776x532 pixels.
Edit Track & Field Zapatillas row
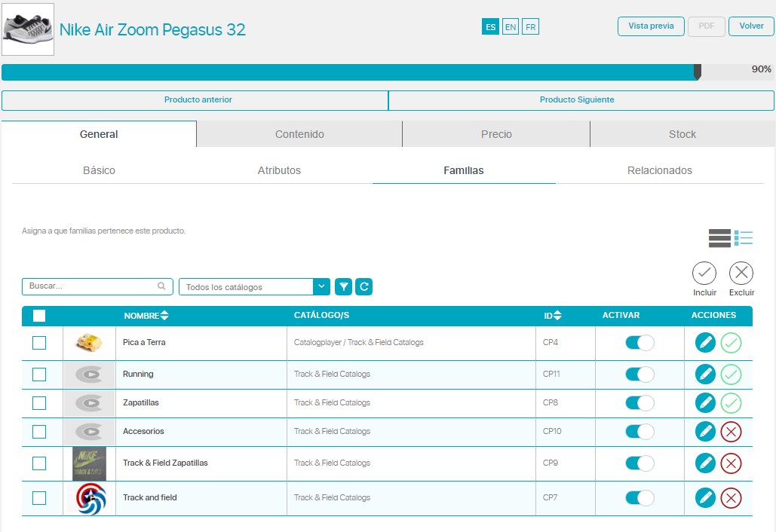(705, 463)
